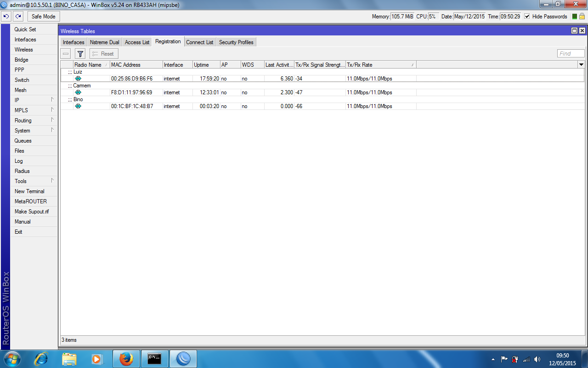588x368 pixels.
Task: Select the Carmem client signal icon
Action: pos(78,92)
